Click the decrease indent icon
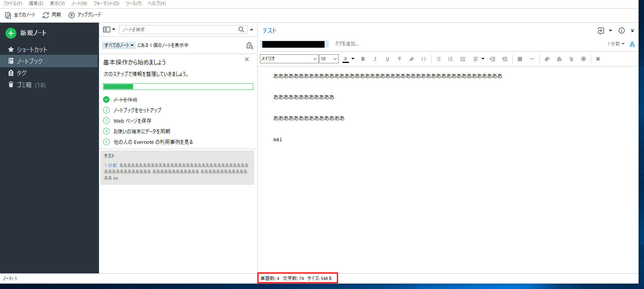 (x=492, y=59)
